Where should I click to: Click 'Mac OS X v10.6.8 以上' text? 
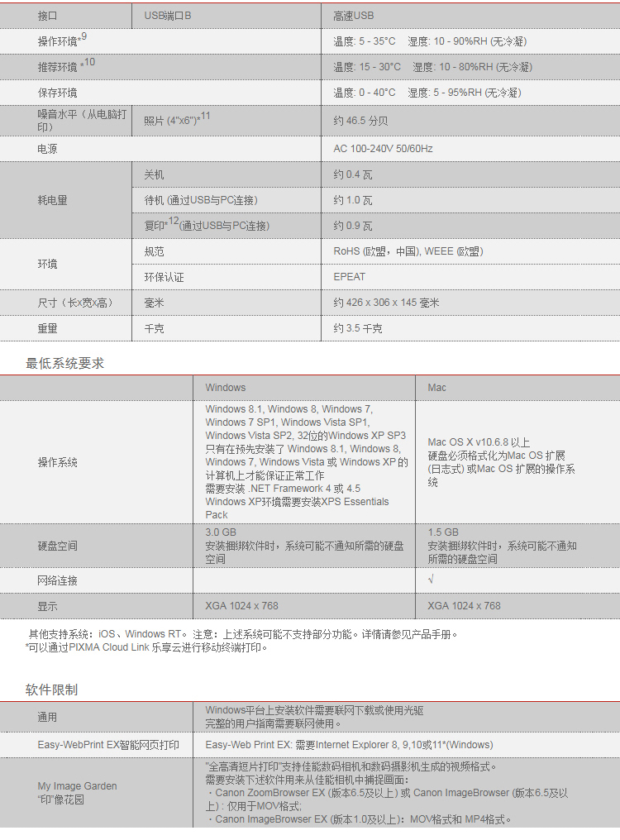(x=479, y=443)
